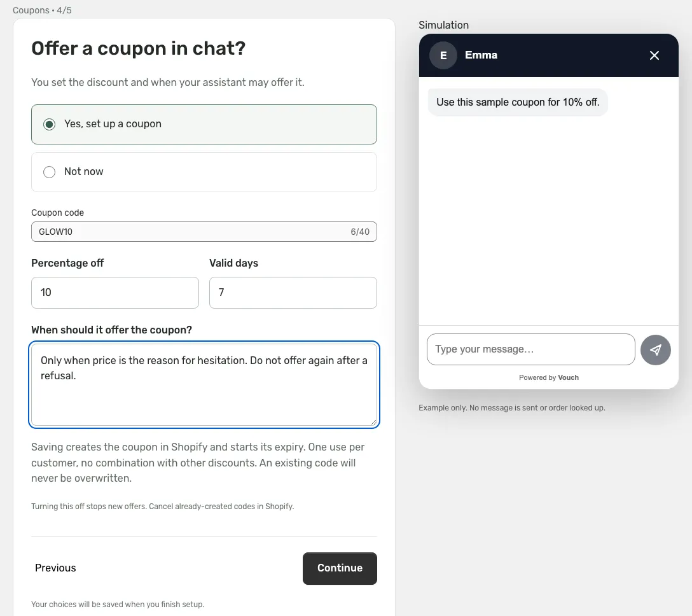
Task: Click the 6/40 character counter
Action: click(360, 232)
